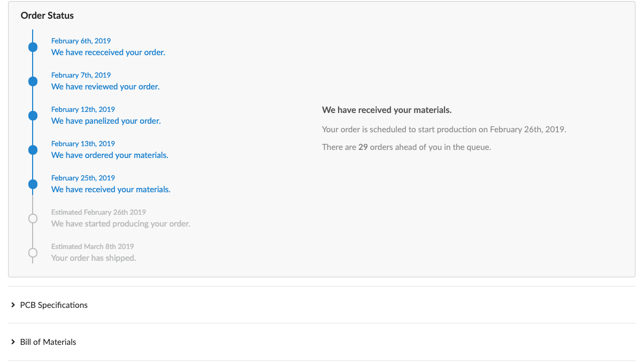Select the "We have ordered your materials" milestone
The image size is (644, 362).
pyautogui.click(x=109, y=155)
